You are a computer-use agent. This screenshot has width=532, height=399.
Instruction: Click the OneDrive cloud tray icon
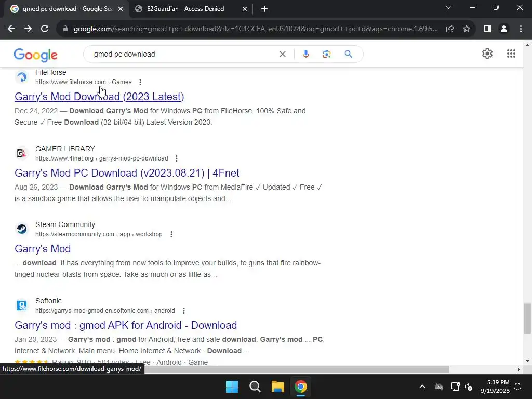(439, 387)
